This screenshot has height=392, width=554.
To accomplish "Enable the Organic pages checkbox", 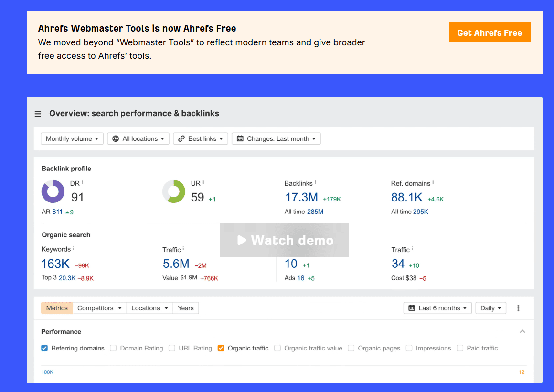I will [x=351, y=348].
